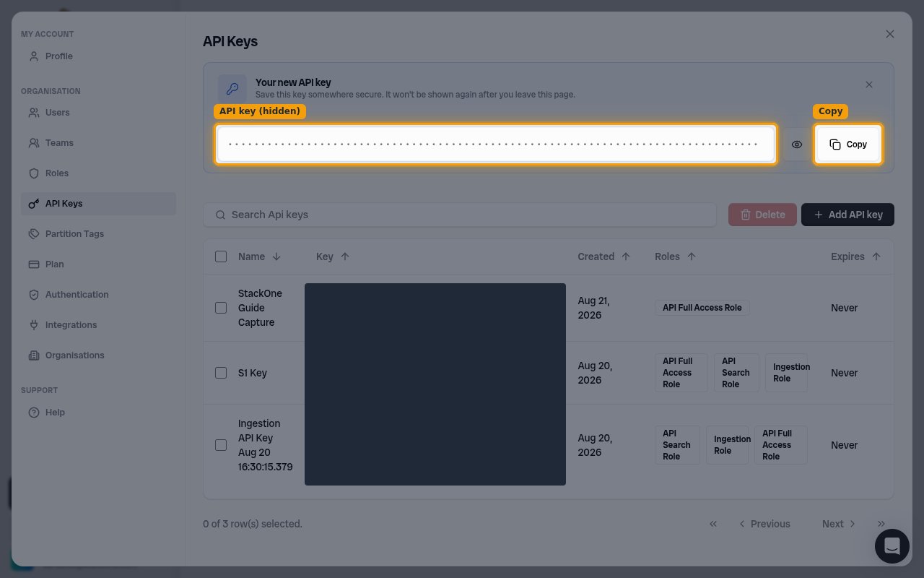This screenshot has height=578, width=924.
Task: Click S1 Key name text
Action: [x=253, y=373]
